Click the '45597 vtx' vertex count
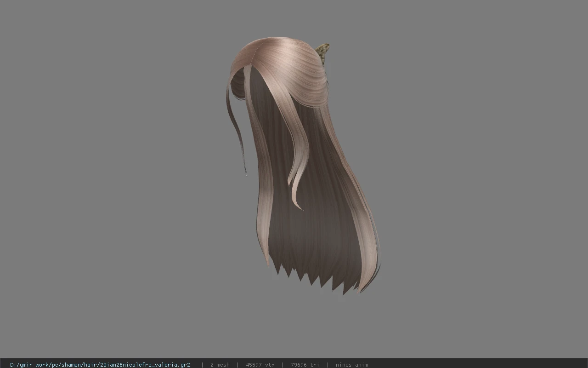Image resolution: width=588 pixels, height=368 pixels. pos(260,365)
